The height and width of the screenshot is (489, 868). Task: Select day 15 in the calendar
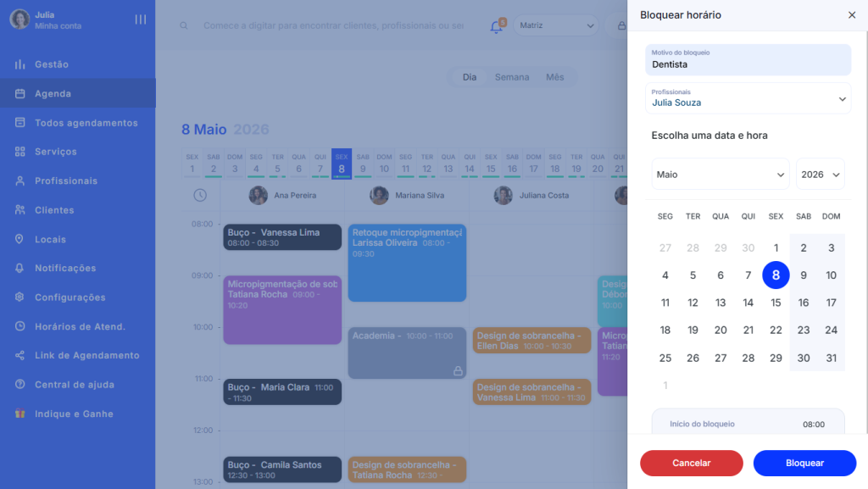click(x=776, y=303)
